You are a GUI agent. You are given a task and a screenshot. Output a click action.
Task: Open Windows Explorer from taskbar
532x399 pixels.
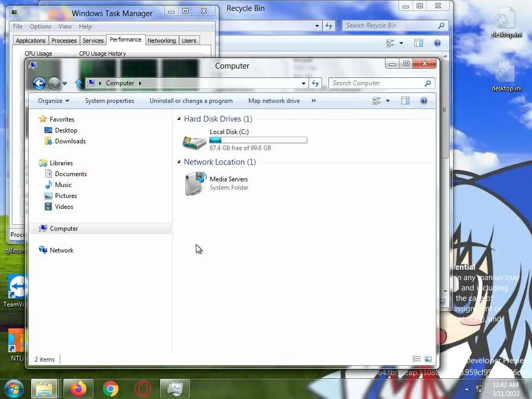coord(44,389)
